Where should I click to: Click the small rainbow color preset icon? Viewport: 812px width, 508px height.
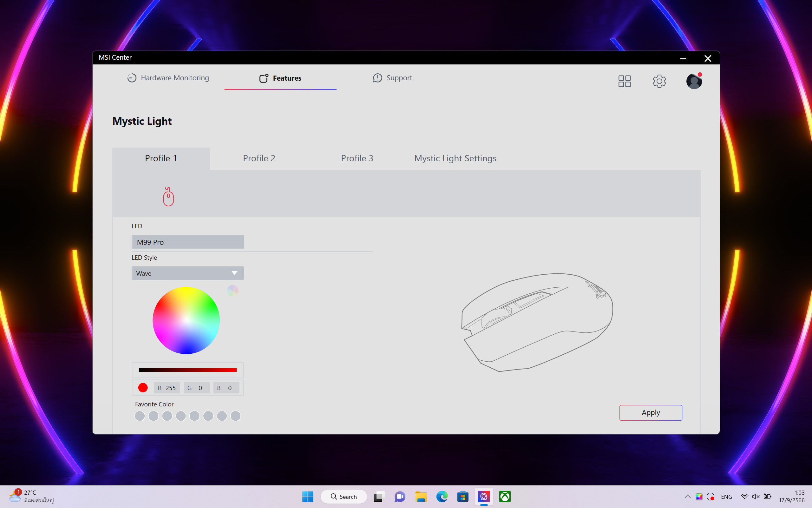[232, 291]
